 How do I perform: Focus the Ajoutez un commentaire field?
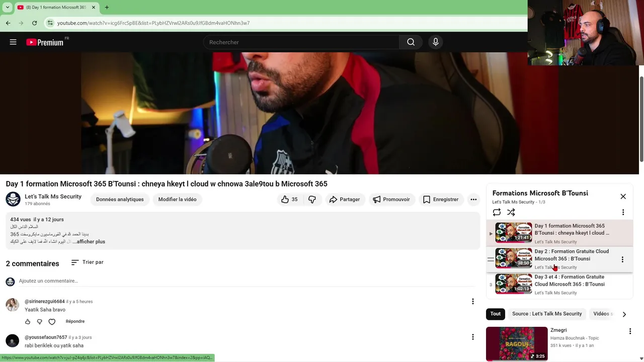click(x=247, y=281)
